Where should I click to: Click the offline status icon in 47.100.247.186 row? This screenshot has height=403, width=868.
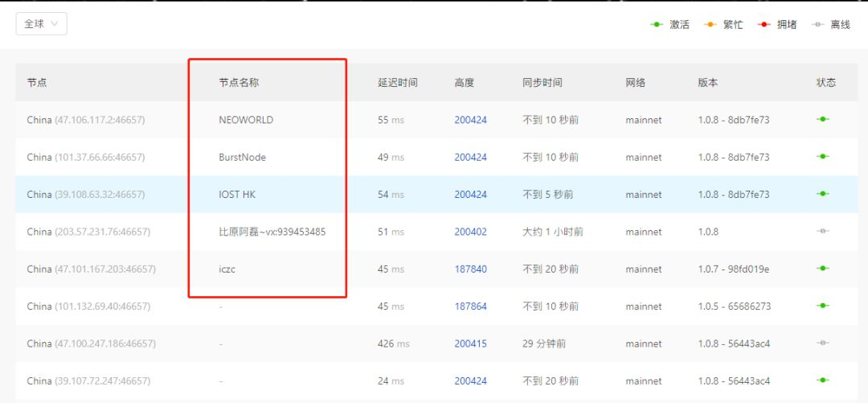point(823,343)
